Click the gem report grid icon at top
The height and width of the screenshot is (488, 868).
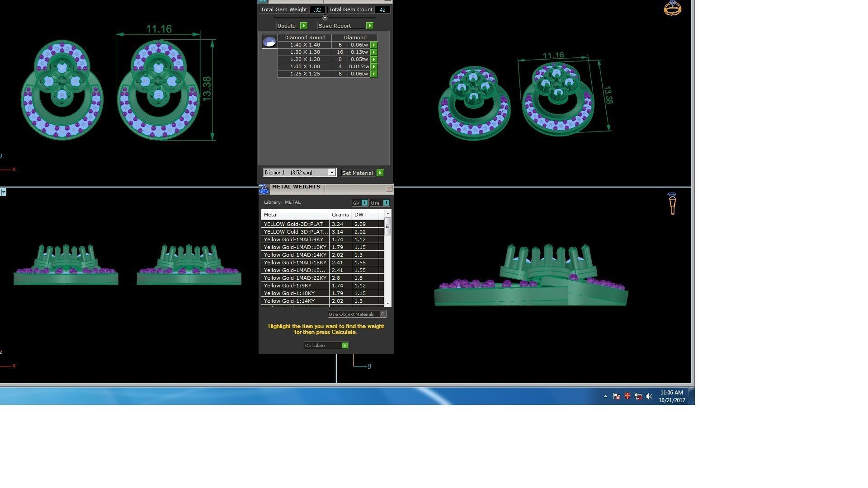pyautogui.click(x=263, y=1)
